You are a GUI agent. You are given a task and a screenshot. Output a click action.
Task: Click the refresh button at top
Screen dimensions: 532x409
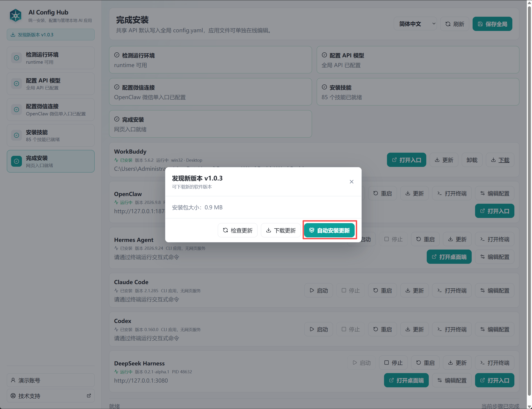click(455, 24)
